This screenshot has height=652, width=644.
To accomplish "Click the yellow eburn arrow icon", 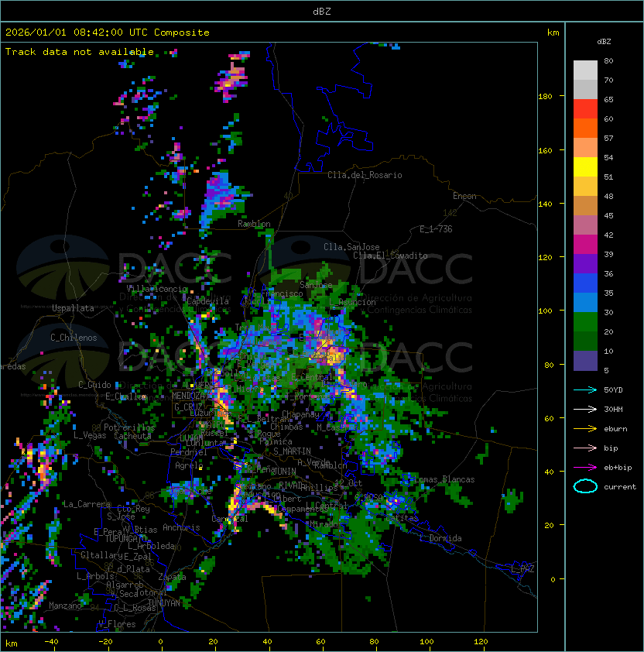I will (x=585, y=429).
